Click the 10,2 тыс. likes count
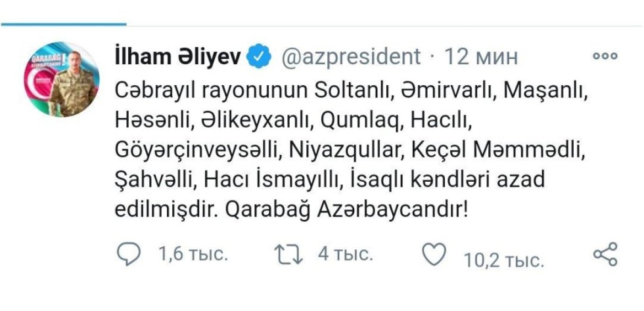Screen dimensions: 644x311 504,261
